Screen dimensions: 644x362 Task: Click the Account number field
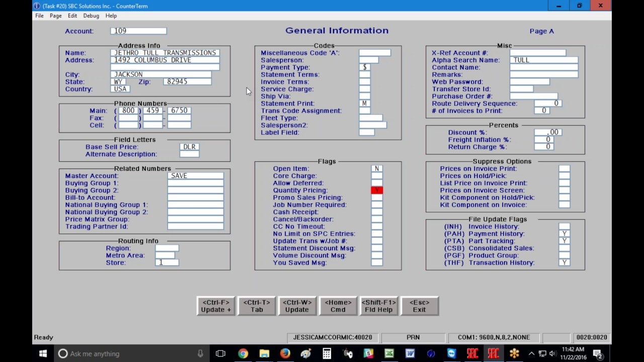[x=138, y=31]
